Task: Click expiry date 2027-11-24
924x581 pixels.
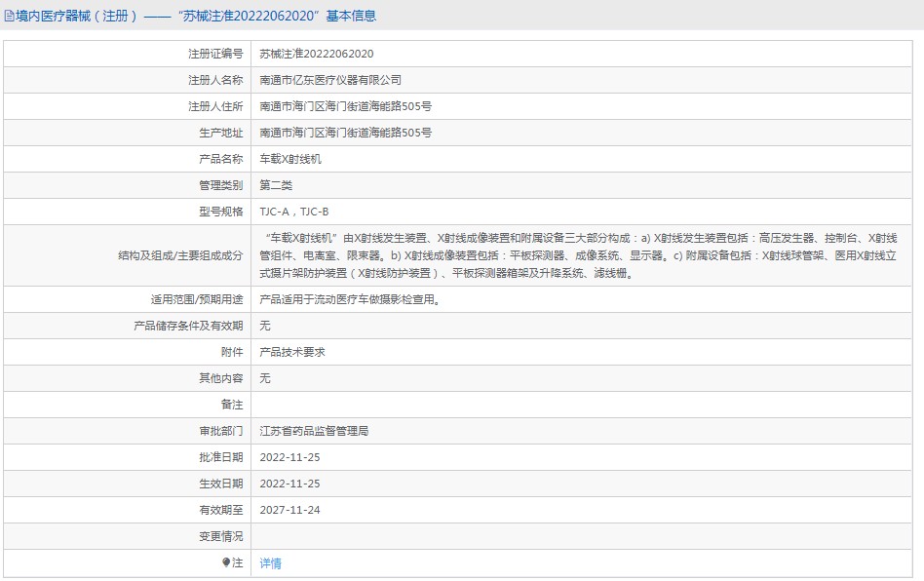Action: 289,510
